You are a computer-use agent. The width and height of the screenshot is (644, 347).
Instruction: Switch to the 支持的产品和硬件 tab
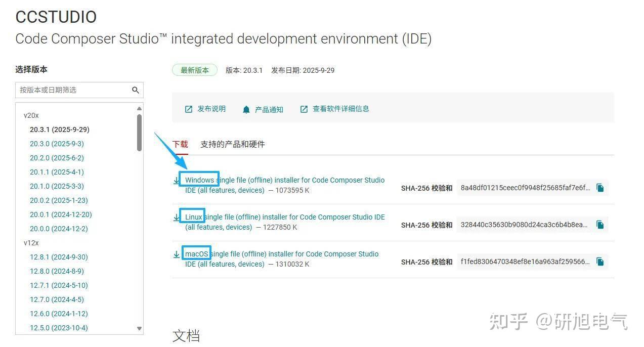coord(232,144)
